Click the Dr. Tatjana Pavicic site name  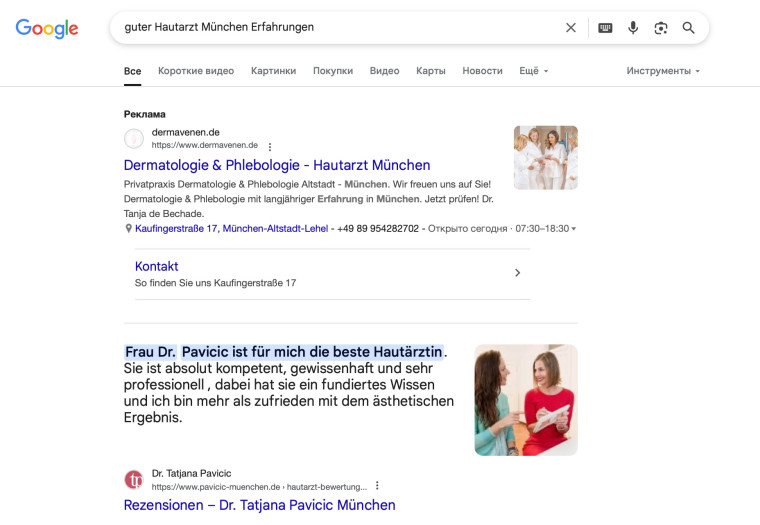pos(191,473)
